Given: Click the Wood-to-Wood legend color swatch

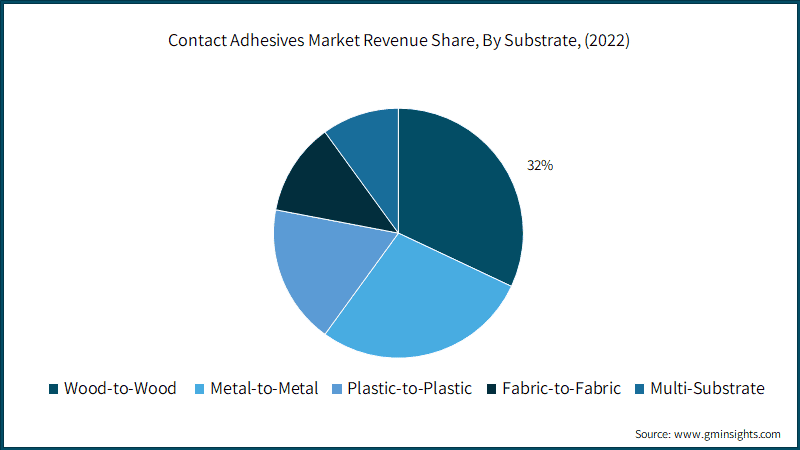Looking at the screenshot, I should click(x=54, y=389).
